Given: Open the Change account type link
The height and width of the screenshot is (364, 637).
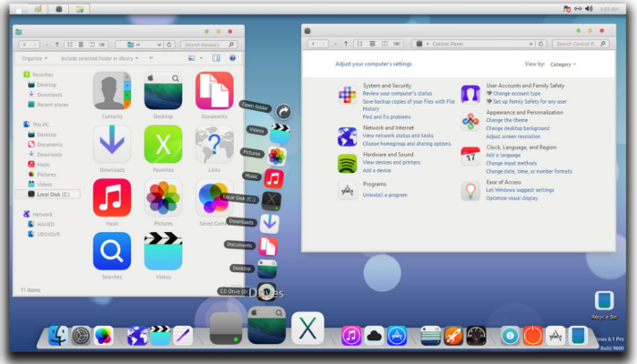Looking at the screenshot, I should click(517, 94).
